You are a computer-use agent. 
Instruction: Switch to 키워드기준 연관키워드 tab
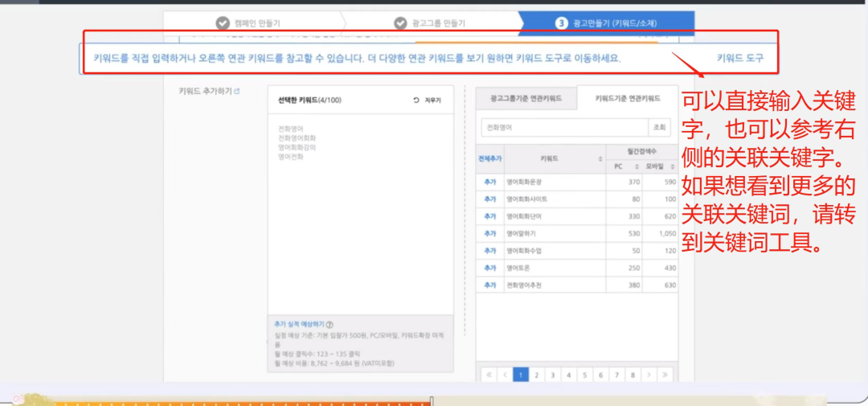(627, 99)
